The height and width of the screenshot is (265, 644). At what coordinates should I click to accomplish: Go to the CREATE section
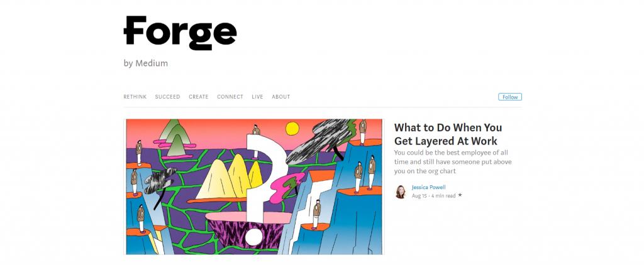click(198, 97)
